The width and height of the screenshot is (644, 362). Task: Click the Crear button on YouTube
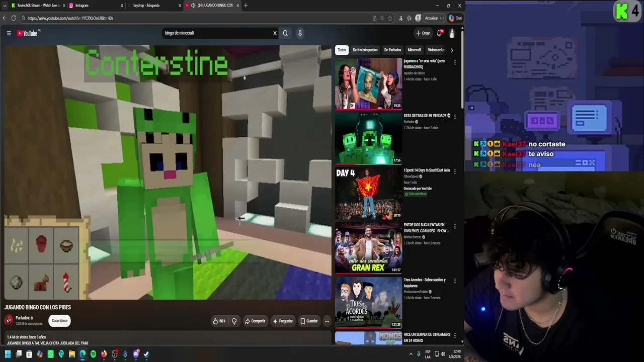[423, 33]
